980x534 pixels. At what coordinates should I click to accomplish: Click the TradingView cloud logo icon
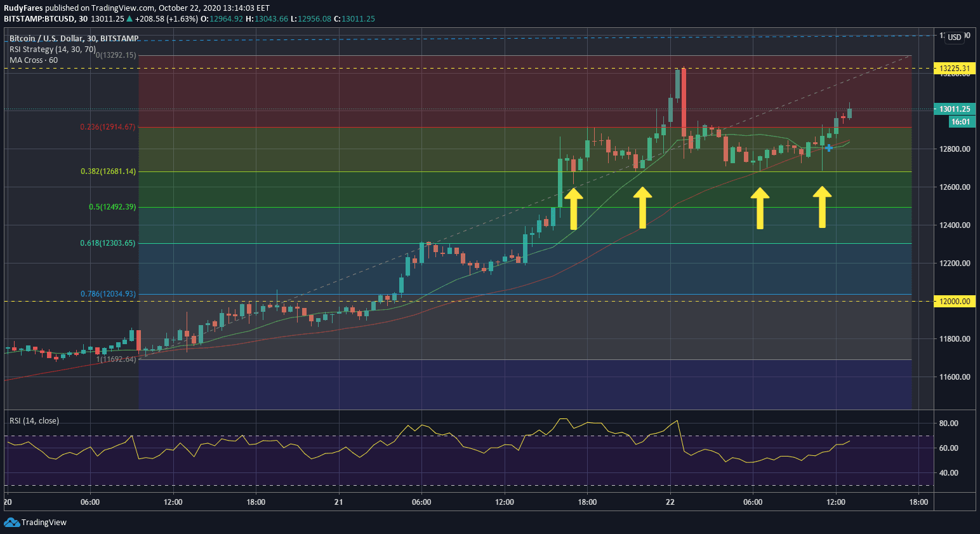pyautogui.click(x=11, y=522)
